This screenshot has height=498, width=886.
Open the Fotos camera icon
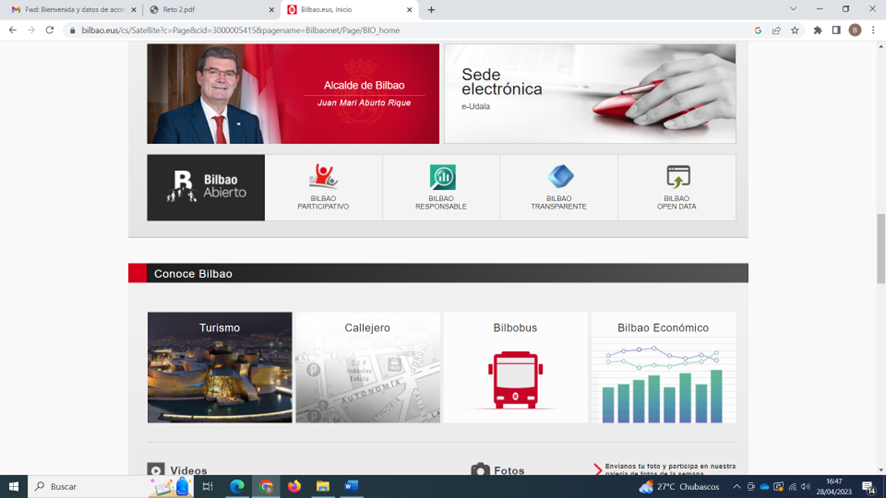(480, 470)
